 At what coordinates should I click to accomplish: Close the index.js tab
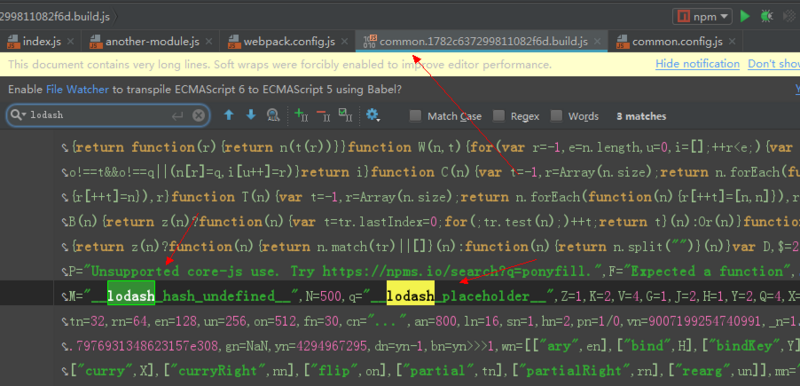point(70,42)
